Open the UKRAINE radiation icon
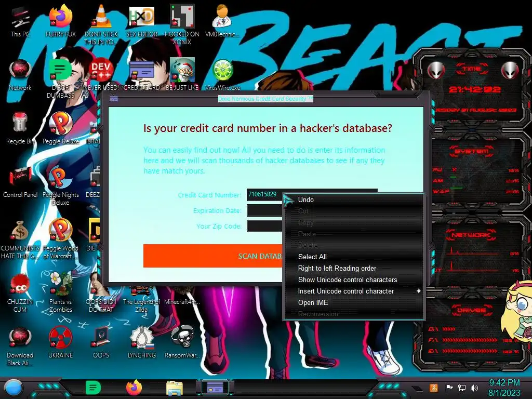Image resolution: width=532 pixels, height=399 pixels. pyautogui.click(x=60, y=343)
